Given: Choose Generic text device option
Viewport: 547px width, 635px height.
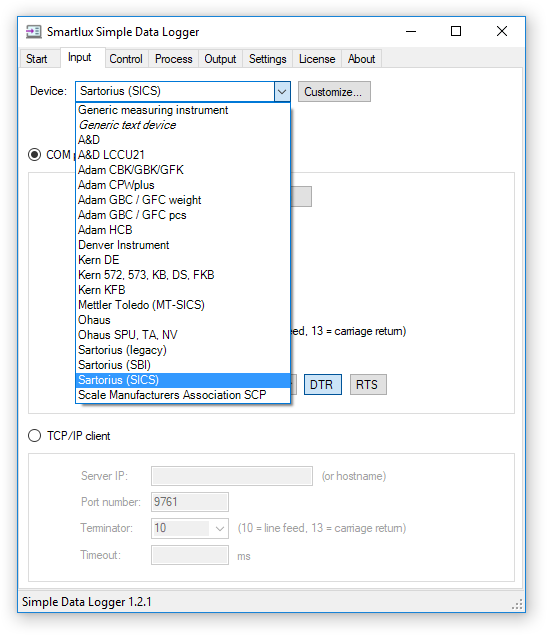Looking at the screenshot, I should (x=183, y=125).
